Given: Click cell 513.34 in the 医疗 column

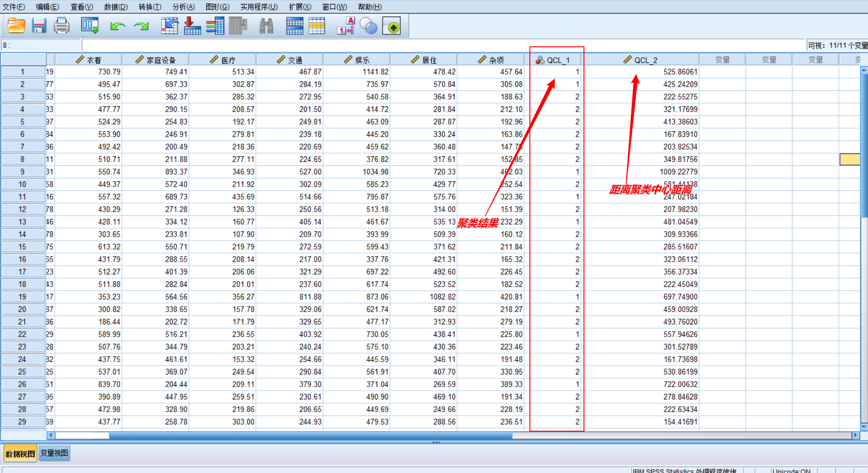Looking at the screenshot, I should coord(223,72).
